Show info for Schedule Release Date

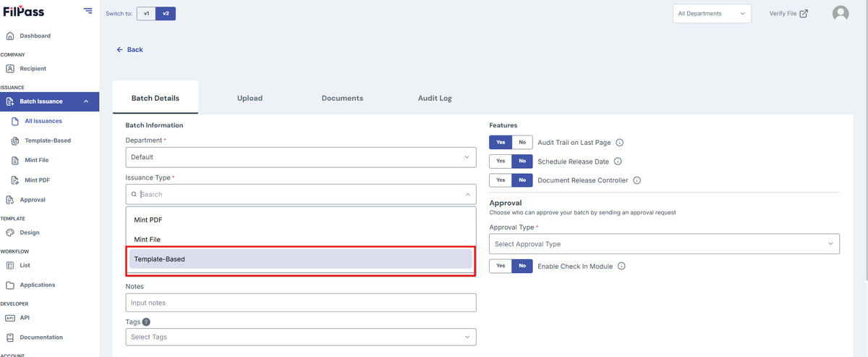pyautogui.click(x=618, y=161)
